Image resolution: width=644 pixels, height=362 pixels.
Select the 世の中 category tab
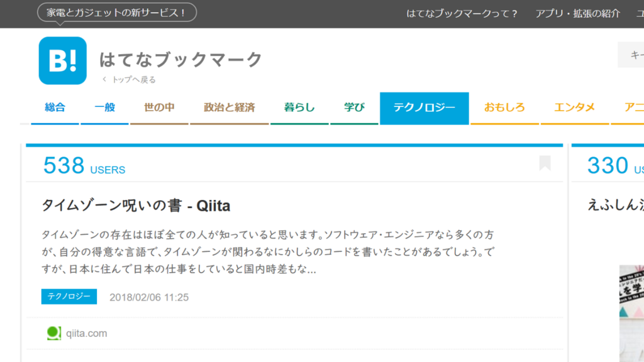click(x=159, y=108)
